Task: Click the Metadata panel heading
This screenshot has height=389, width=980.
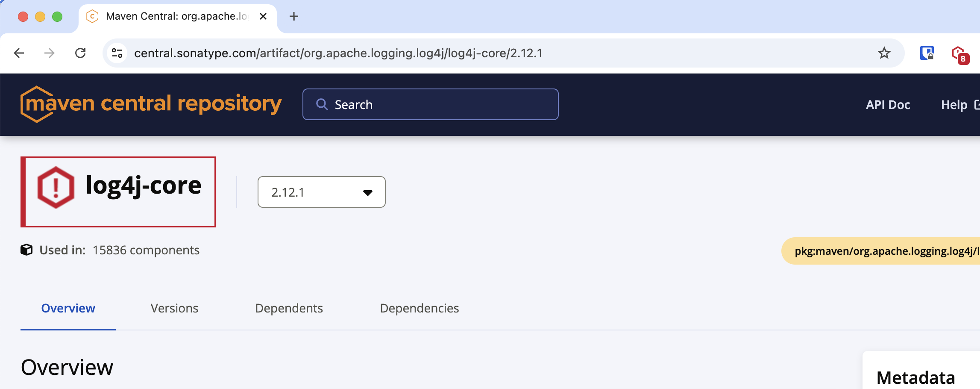Action: tap(915, 377)
